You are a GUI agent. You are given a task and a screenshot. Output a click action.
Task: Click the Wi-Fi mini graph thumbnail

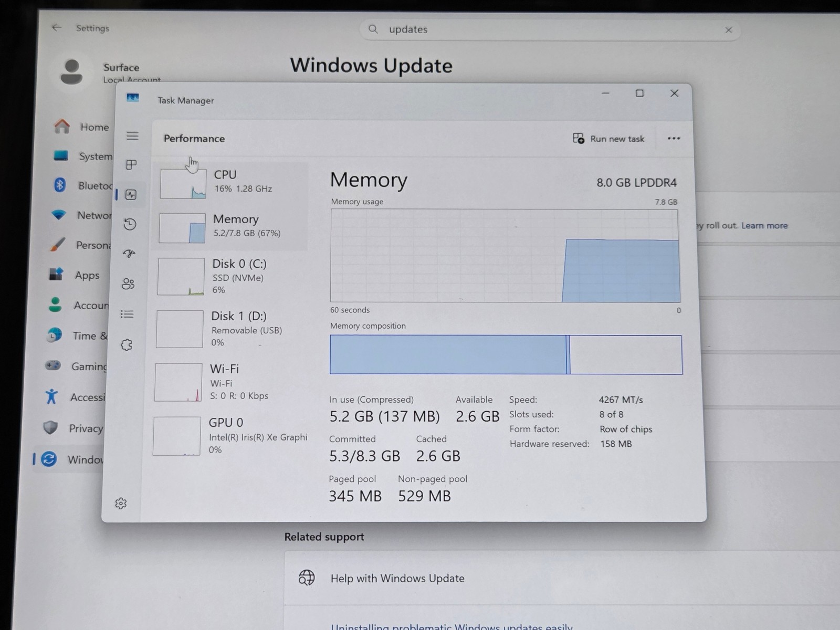coord(178,382)
